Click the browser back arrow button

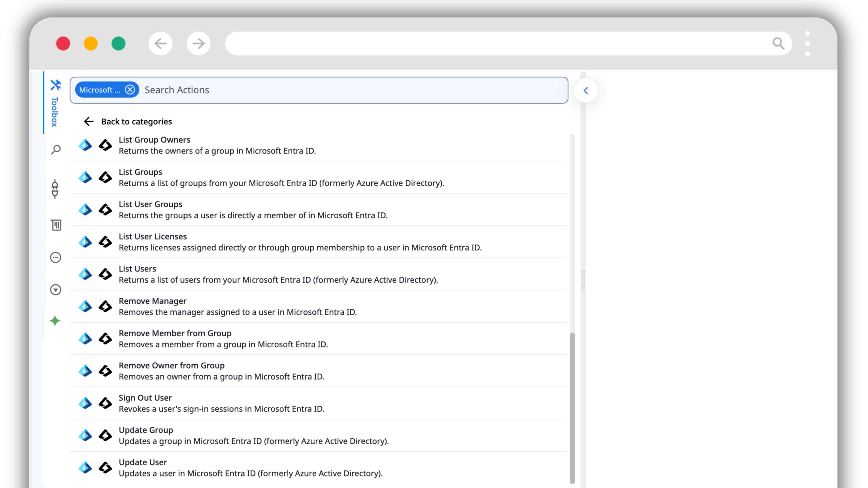tap(160, 43)
